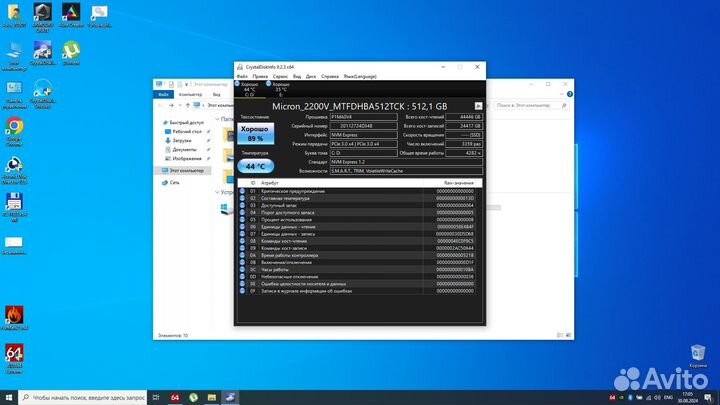Open the Вид menu in CrystalDiskInfo
Image resolution: width=720 pixels, height=405 pixels.
pos(297,76)
